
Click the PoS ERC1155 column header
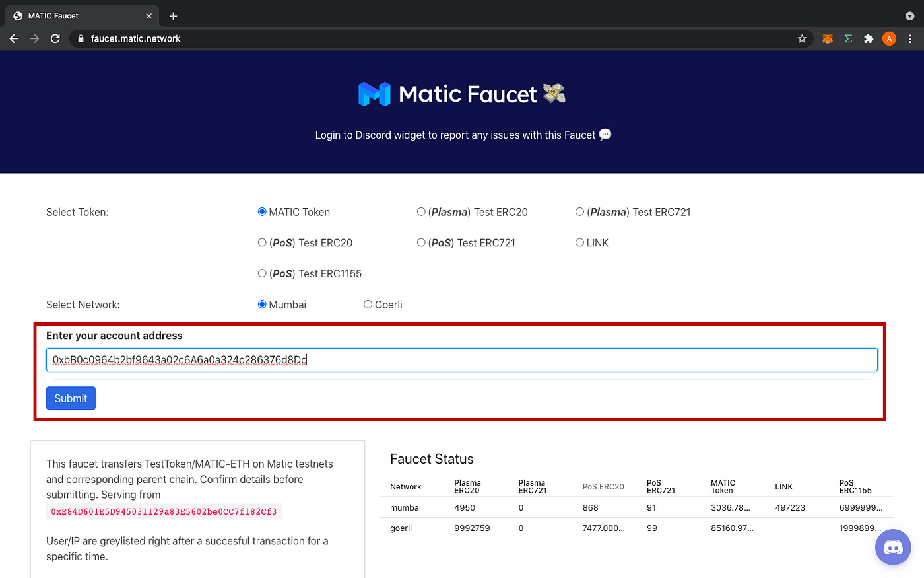(x=855, y=487)
